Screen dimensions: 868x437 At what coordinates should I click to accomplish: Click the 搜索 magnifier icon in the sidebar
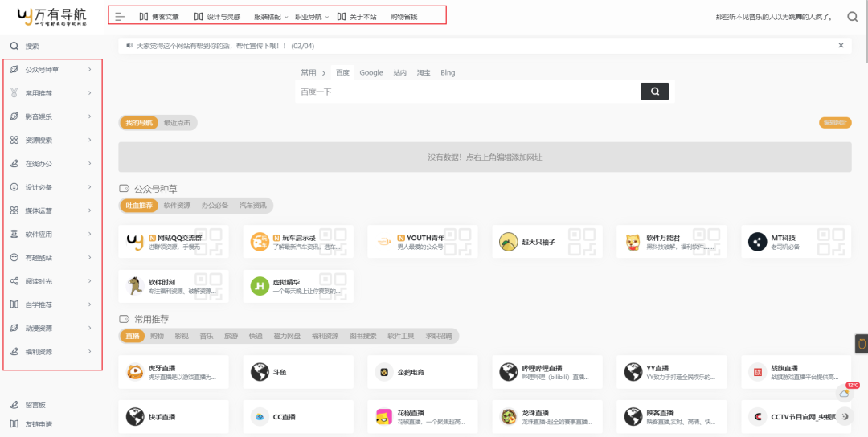pyautogui.click(x=14, y=47)
